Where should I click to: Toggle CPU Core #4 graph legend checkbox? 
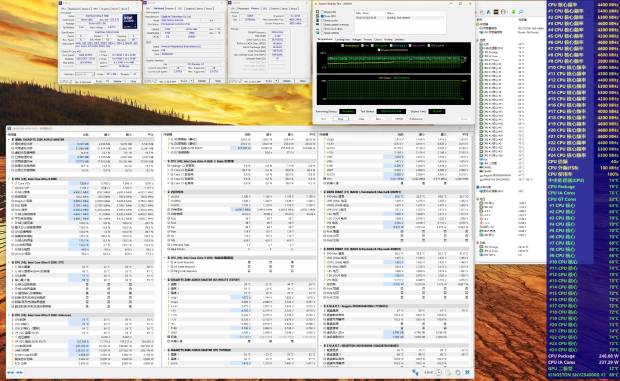[x=429, y=45]
